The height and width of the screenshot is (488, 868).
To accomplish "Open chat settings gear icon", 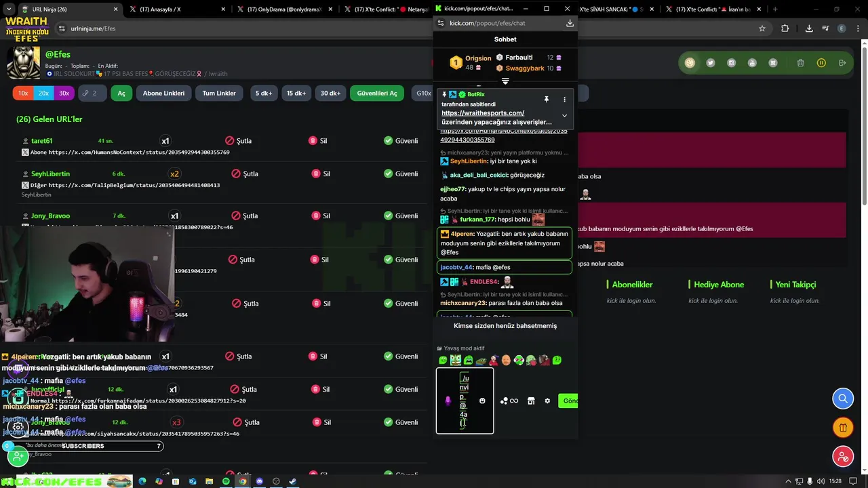I will click(547, 401).
